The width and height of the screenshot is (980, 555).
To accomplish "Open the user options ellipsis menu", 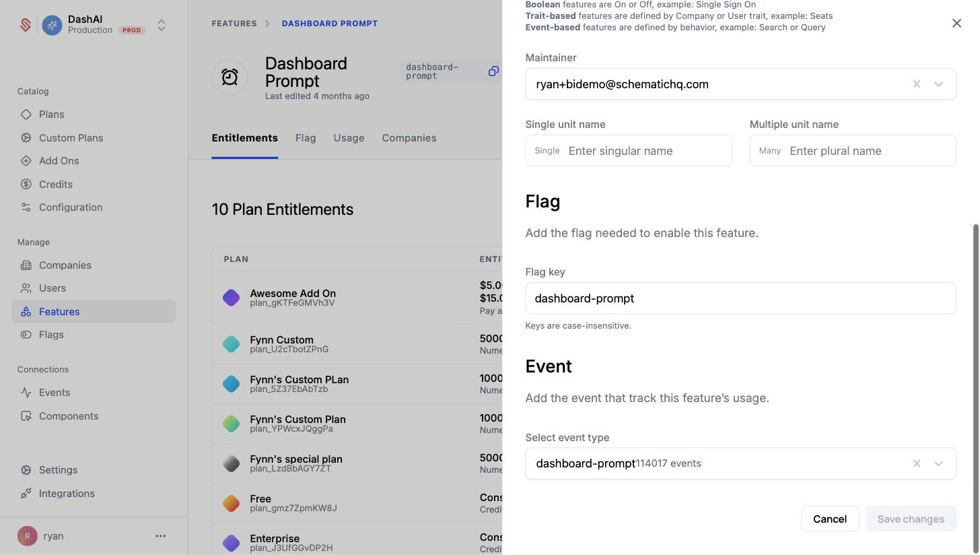I will (x=160, y=536).
